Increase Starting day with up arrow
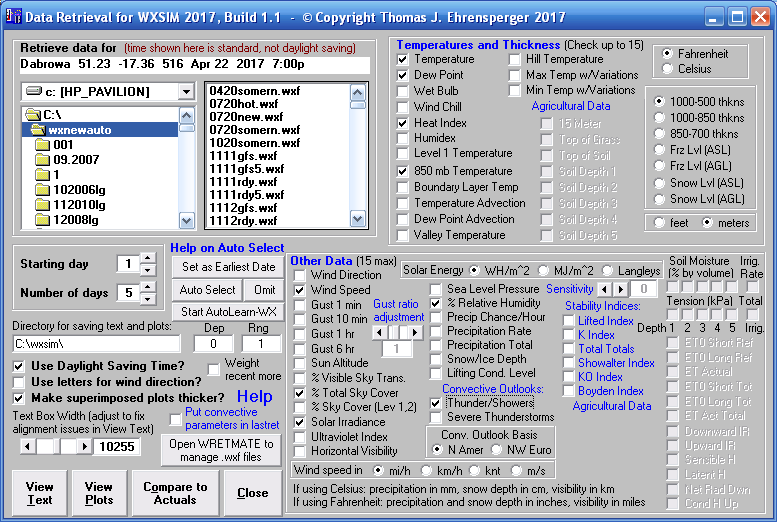Viewport: 777px width, 522px height. click(x=147, y=259)
